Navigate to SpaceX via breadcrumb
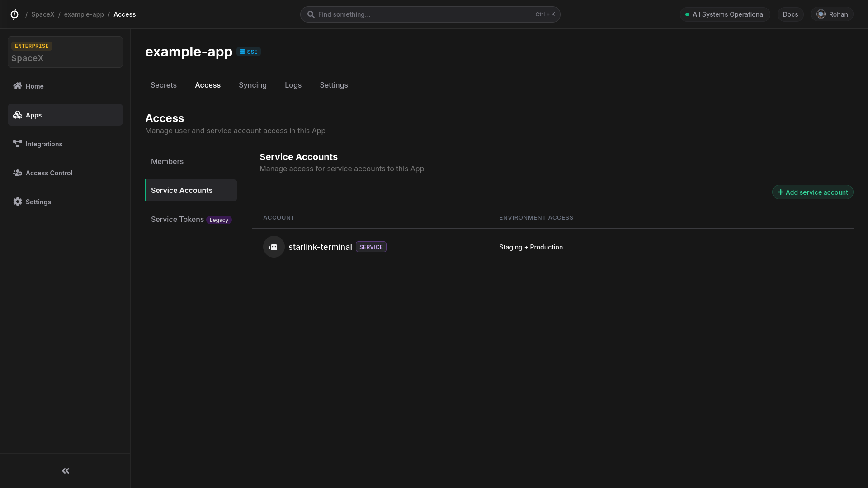Viewport: 868px width, 488px height. pos(42,14)
